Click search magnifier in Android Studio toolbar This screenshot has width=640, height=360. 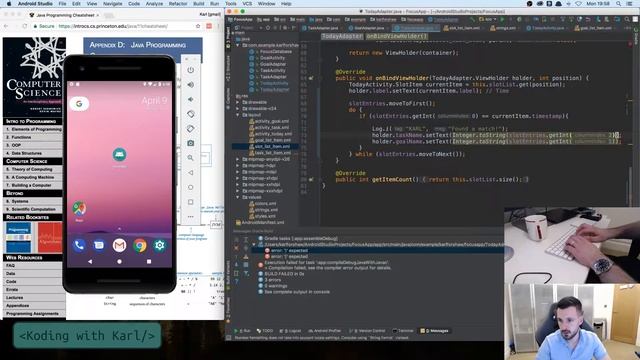[627, 19]
